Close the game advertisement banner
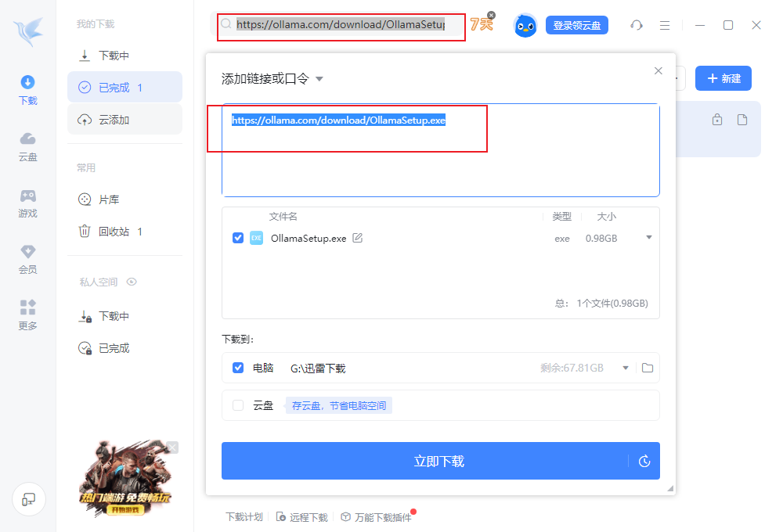 (x=172, y=448)
